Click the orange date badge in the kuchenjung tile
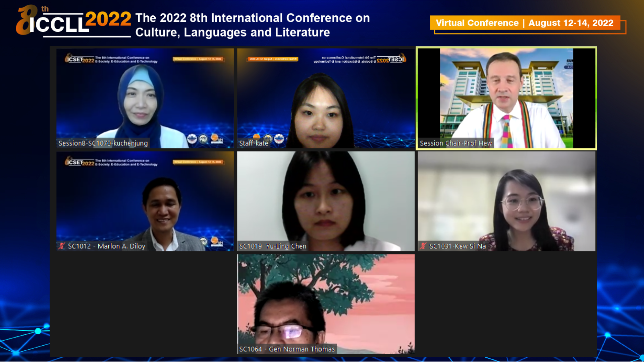The image size is (644, 362). 198,59
